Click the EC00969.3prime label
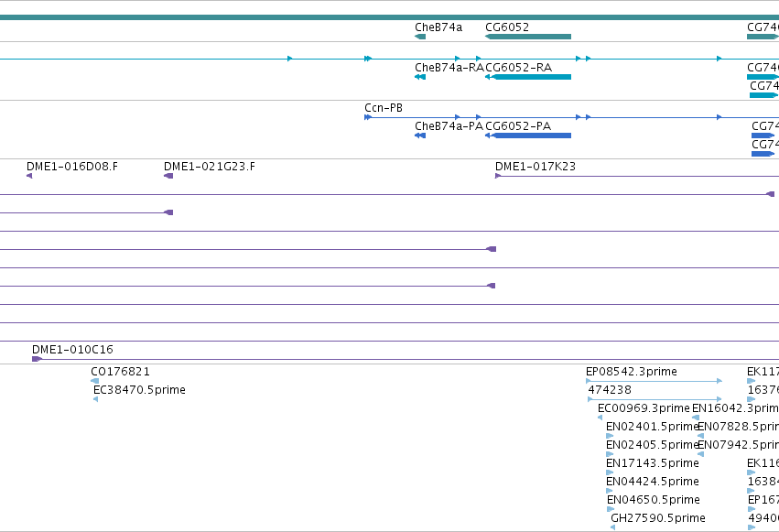The height and width of the screenshot is (532, 779). 644,408
